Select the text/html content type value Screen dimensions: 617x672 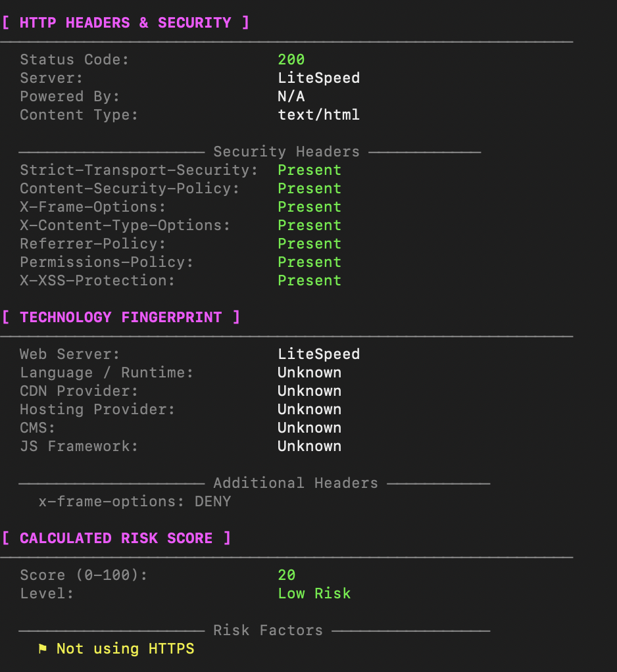pyautogui.click(x=318, y=115)
